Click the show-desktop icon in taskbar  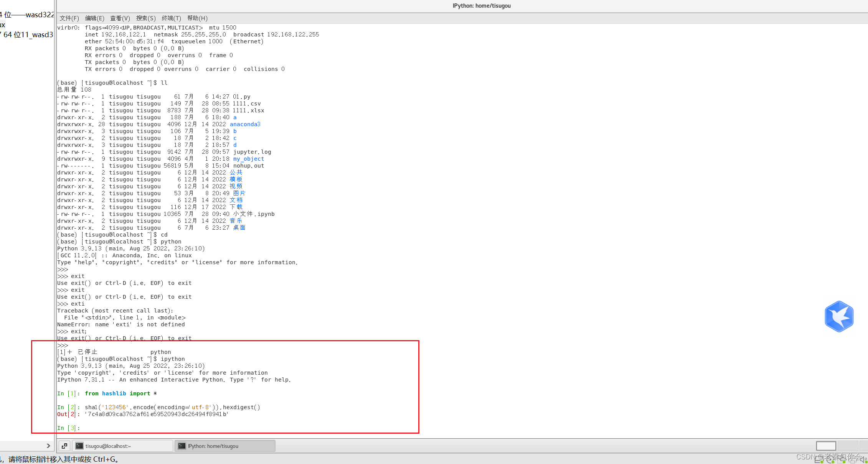point(64,446)
